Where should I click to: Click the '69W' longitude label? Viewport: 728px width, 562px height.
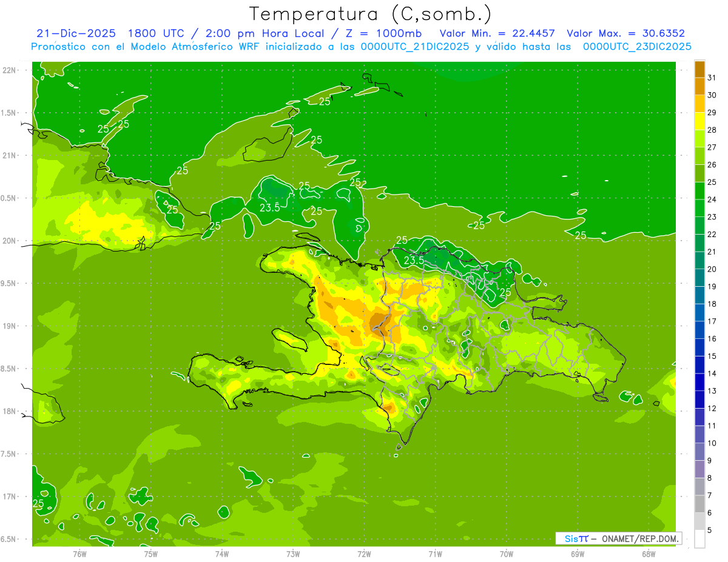tap(578, 554)
